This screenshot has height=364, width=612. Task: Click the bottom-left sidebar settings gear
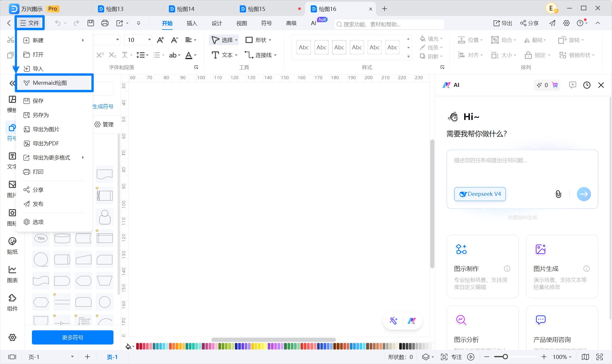12,337
